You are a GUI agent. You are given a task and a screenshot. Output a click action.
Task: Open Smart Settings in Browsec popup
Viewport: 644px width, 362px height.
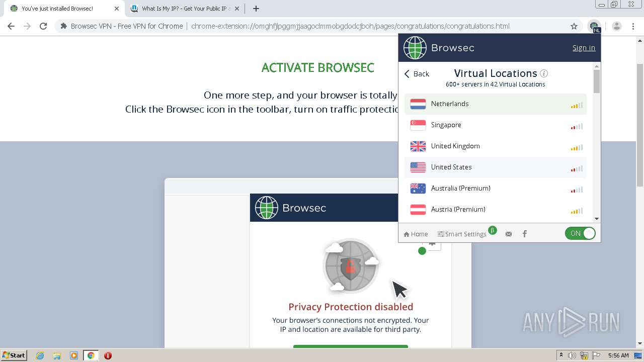pyautogui.click(x=462, y=234)
